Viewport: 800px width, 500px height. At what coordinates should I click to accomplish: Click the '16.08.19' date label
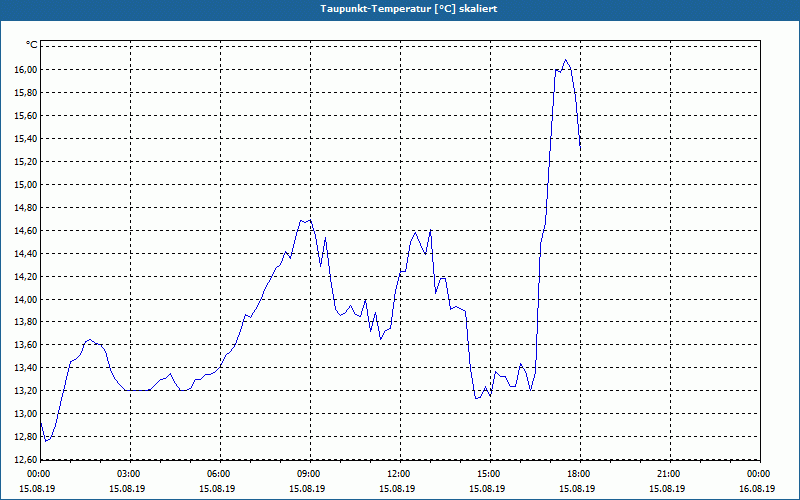[757, 489]
